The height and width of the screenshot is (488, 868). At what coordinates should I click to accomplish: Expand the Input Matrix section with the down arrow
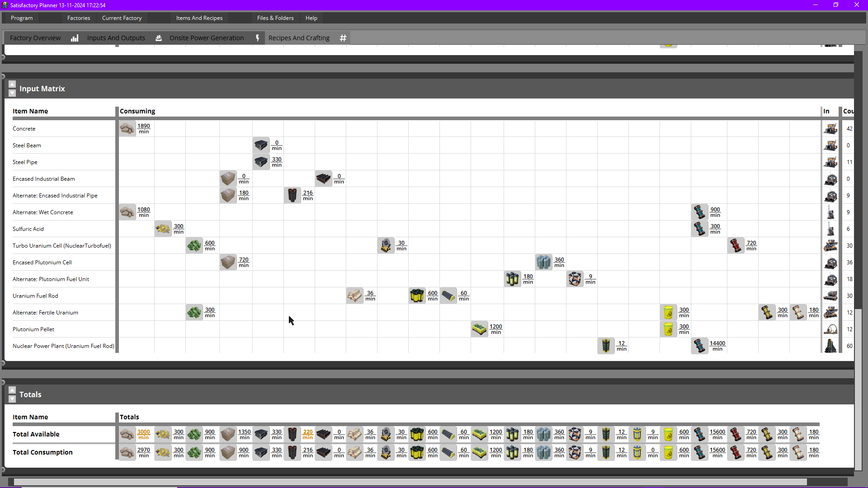(x=12, y=94)
